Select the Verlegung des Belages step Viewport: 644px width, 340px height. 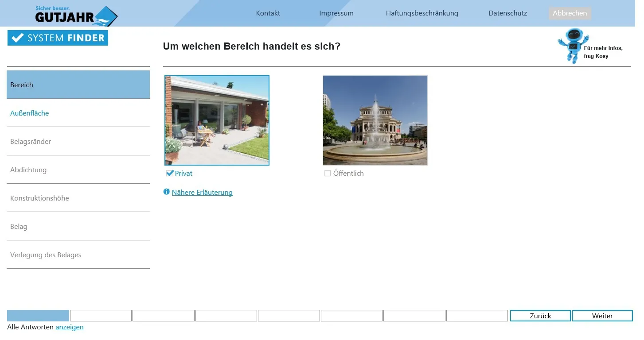point(78,255)
